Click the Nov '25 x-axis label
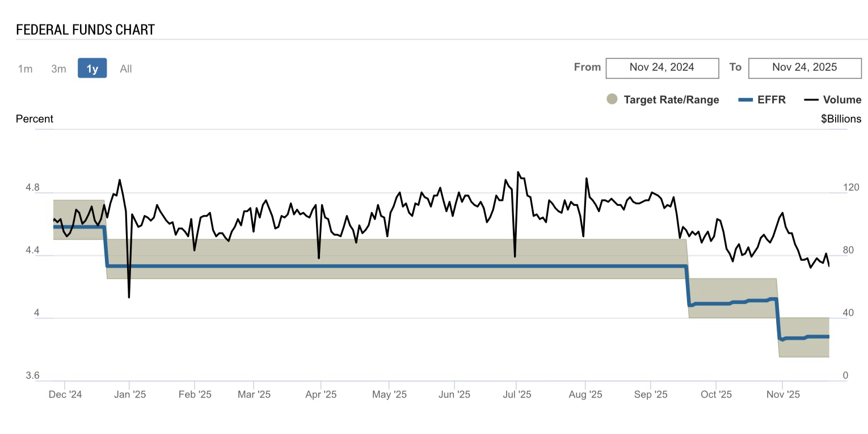 pos(782,394)
